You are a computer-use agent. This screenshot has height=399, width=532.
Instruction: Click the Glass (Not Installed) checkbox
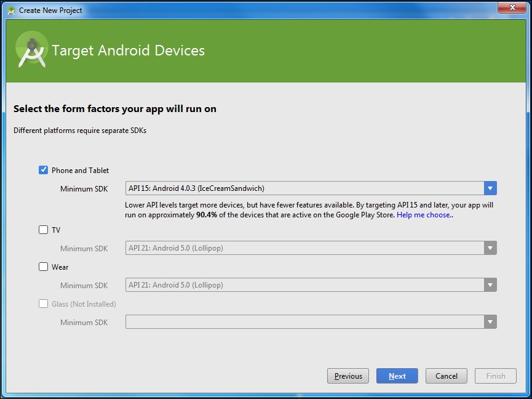click(44, 304)
